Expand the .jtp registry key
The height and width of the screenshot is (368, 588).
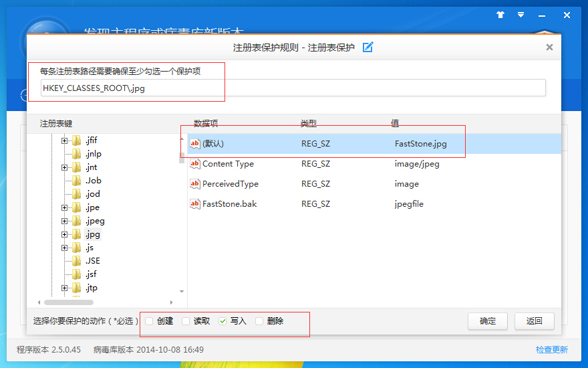(x=65, y=288)
